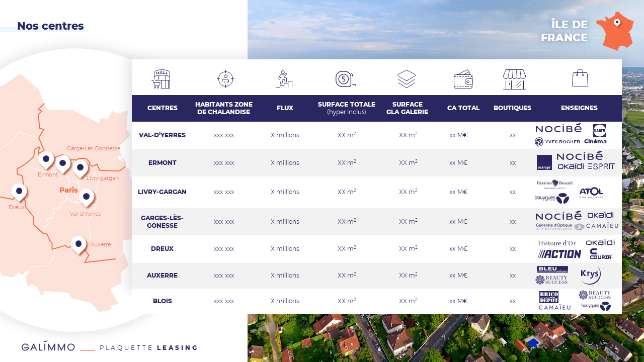Select the Esprit logo

pos(601,166)
